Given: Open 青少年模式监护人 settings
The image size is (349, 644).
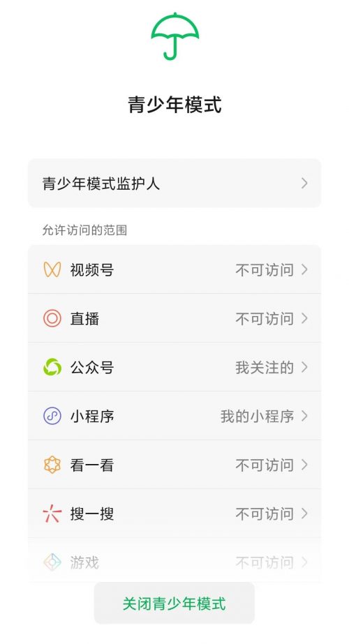Looking at the screenshot, I should [174, 184].
